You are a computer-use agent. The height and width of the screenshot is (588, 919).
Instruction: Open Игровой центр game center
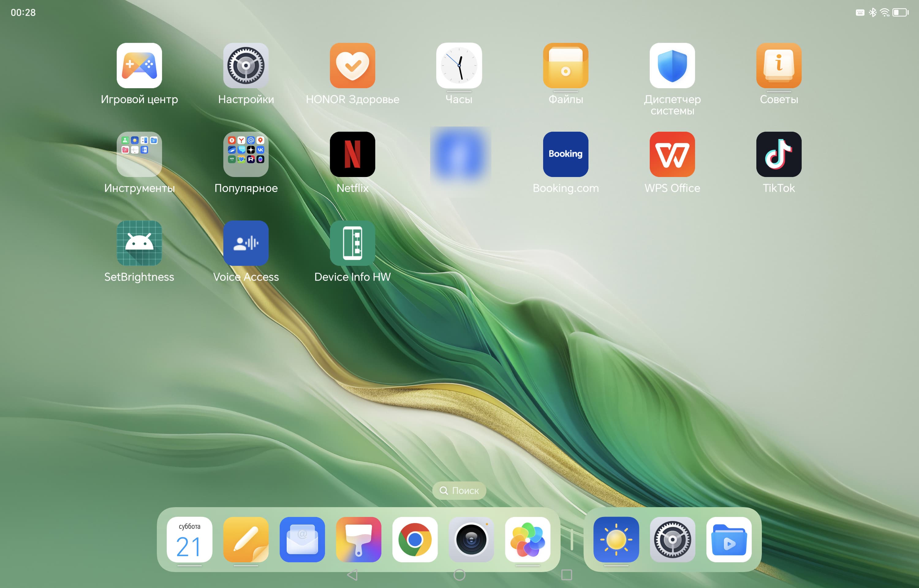(x=139, y=66)
